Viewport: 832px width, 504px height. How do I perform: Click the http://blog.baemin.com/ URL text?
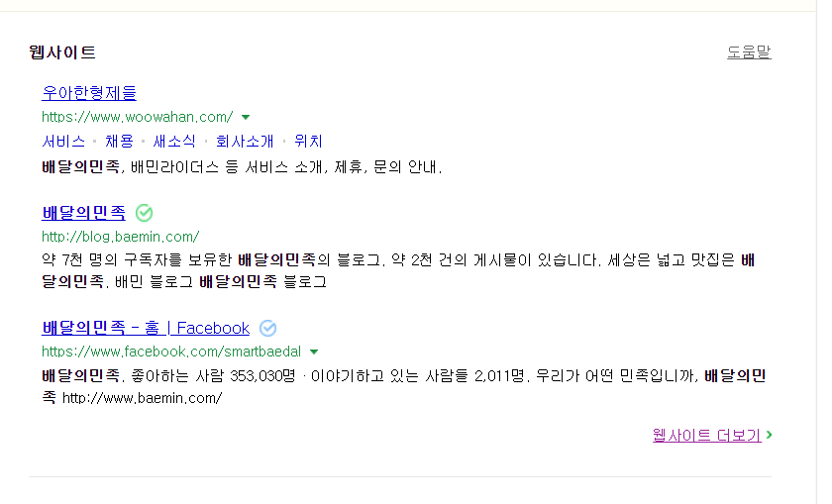(121, 236)
